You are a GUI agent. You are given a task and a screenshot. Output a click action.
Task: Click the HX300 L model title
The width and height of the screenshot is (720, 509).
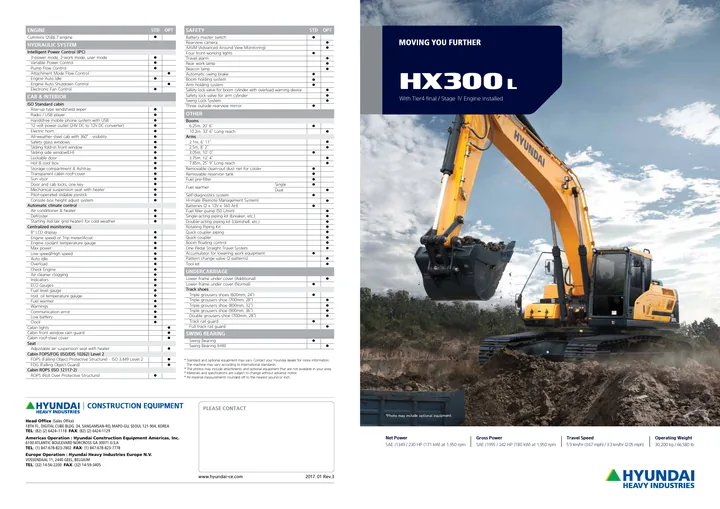458,81
